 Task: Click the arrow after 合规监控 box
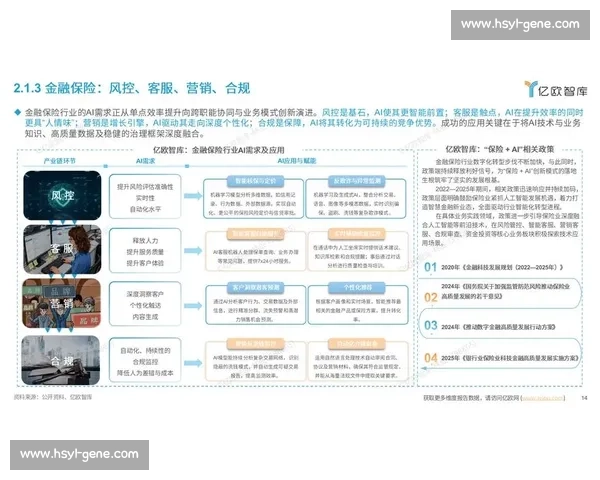point(192,363)
